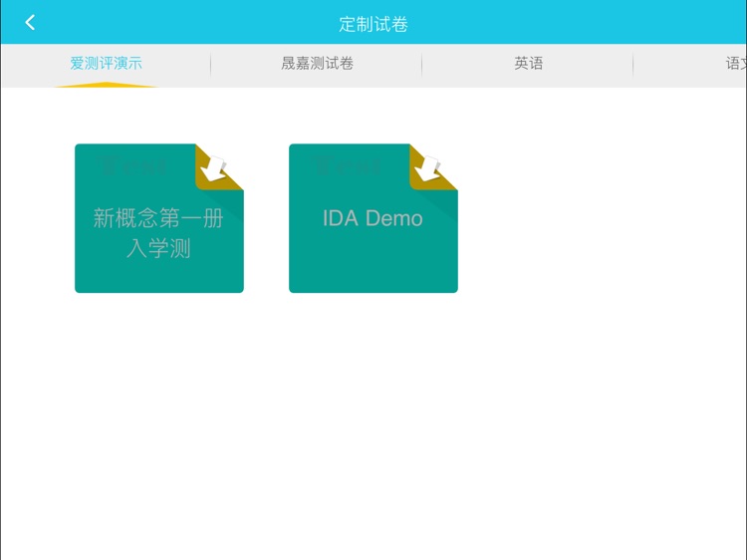Download the 新概念第一册入学测 paper via corner arrow
Image resolution: width=747 pixels, height=560 pixels.
point(214,167)
